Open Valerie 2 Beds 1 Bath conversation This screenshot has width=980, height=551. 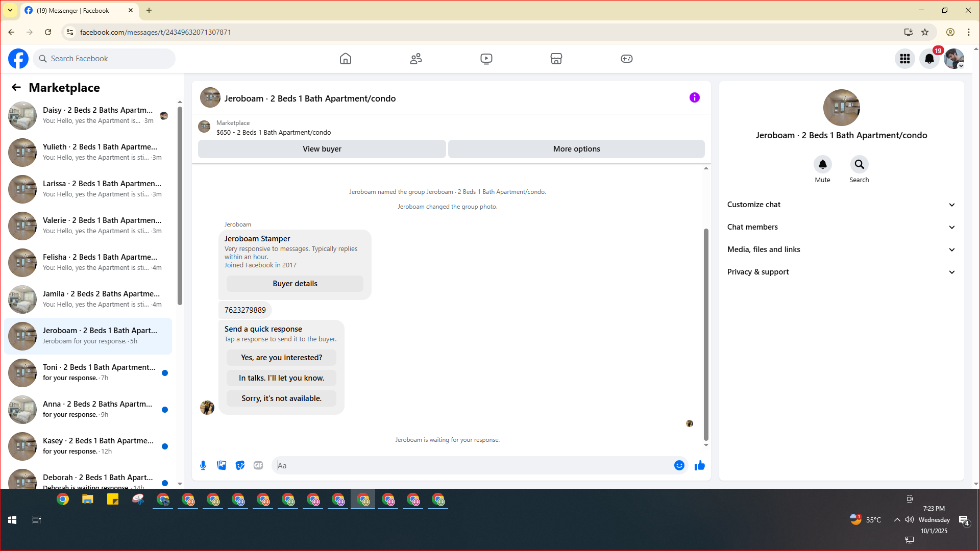point(88,226)
